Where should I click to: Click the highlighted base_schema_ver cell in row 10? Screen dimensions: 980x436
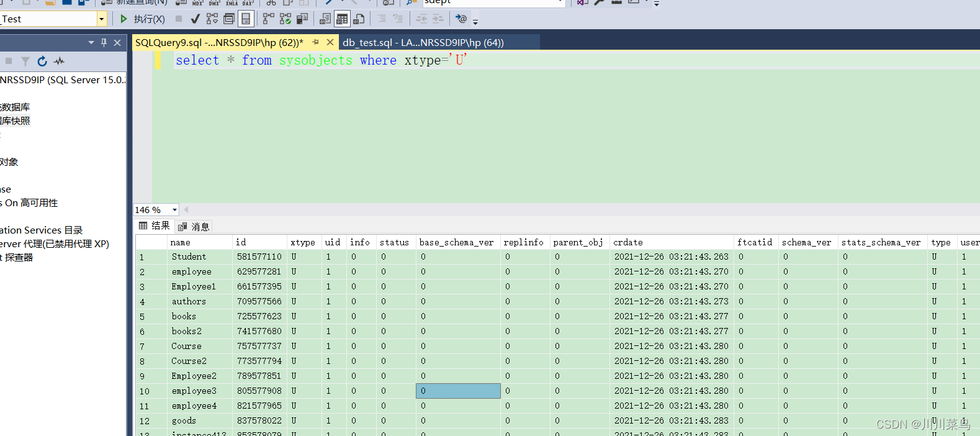click(x=458, y=391)
